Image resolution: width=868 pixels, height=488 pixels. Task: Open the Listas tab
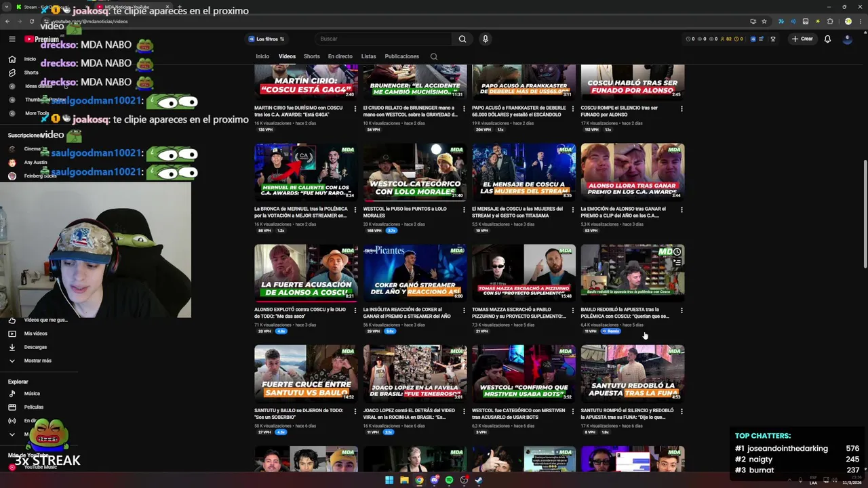(369, 56)
